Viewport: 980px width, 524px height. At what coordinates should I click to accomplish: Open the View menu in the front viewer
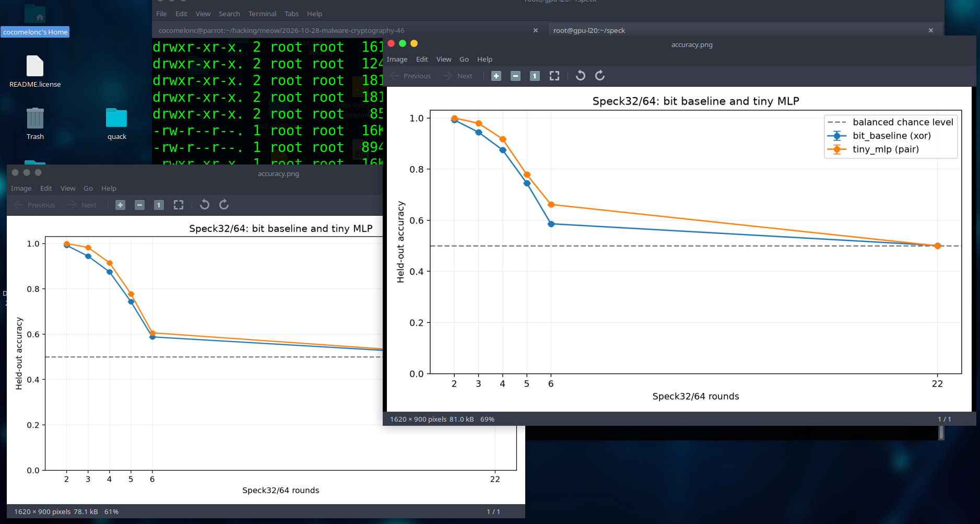click(x=444, y=60)
